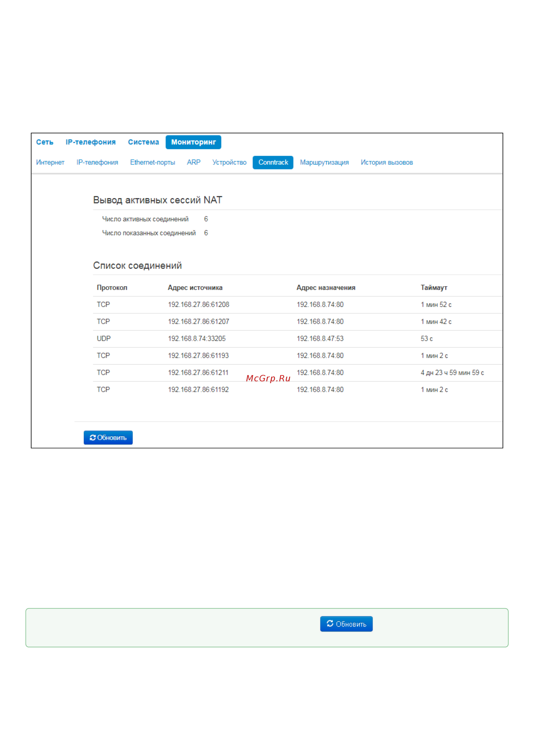Click timeout value 53 с

(426, 338)
